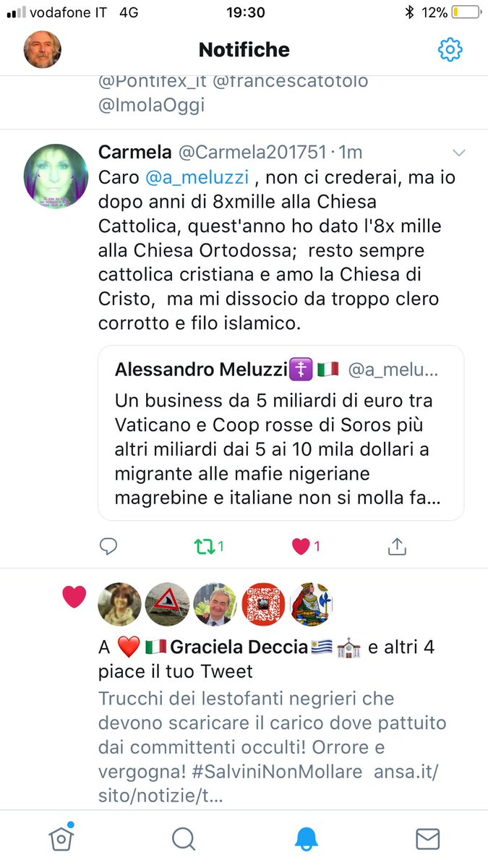Open quoted tweet by Alessandro Meluzzi
The height and width of the screenshot is (868, 488).
[x=281, y=433]
